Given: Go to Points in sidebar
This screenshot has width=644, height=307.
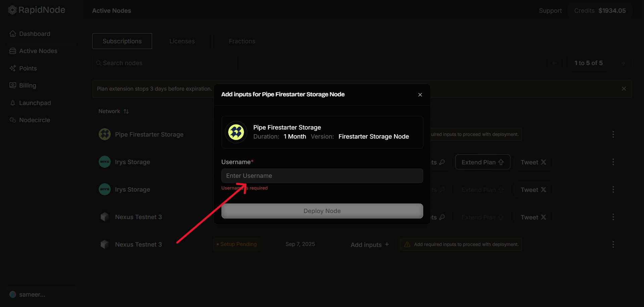Looking at the screenshot, I should pos(28,68).
